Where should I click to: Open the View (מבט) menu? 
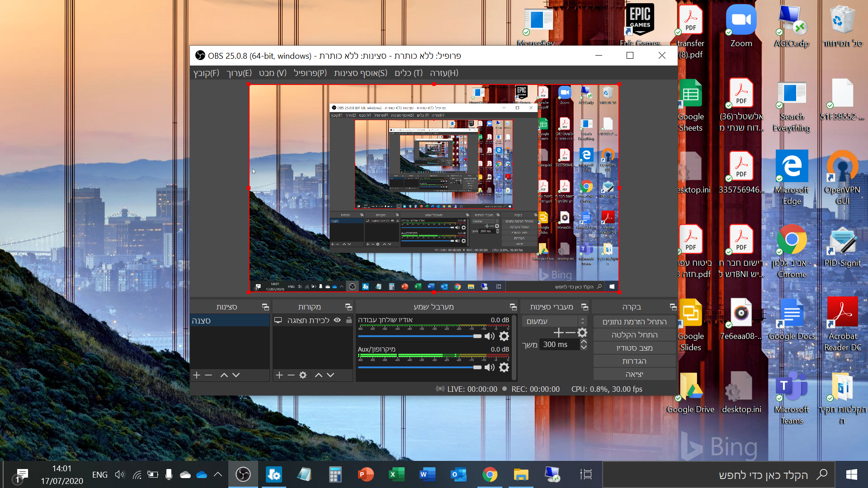273,73
